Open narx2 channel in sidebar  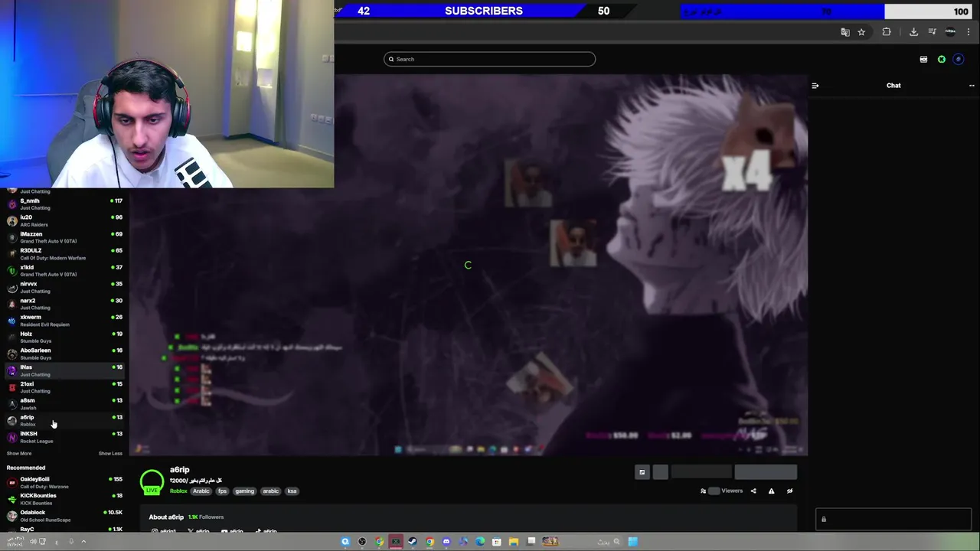tap(64, 304)
